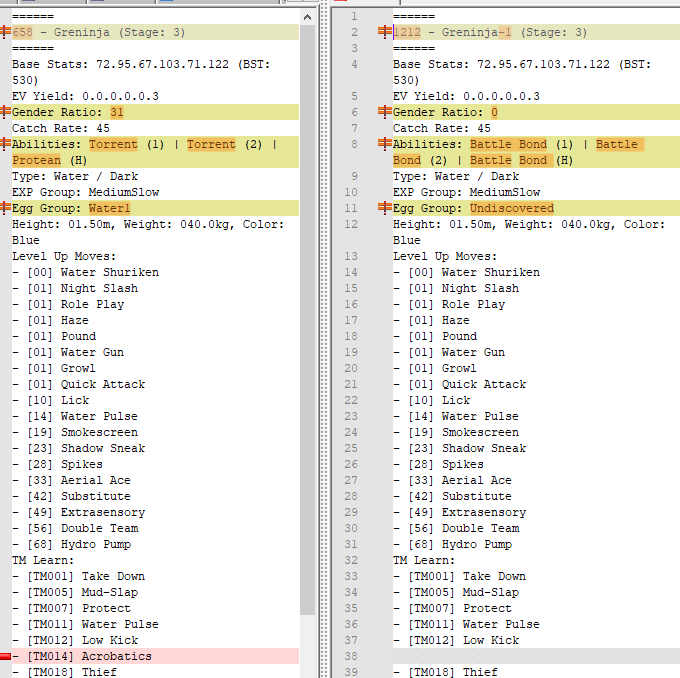Click the change marker beside 'Abilities: Torrent (1)'
Image resolution: width=680 pixels, height=678 pixels.
(5, 144)
